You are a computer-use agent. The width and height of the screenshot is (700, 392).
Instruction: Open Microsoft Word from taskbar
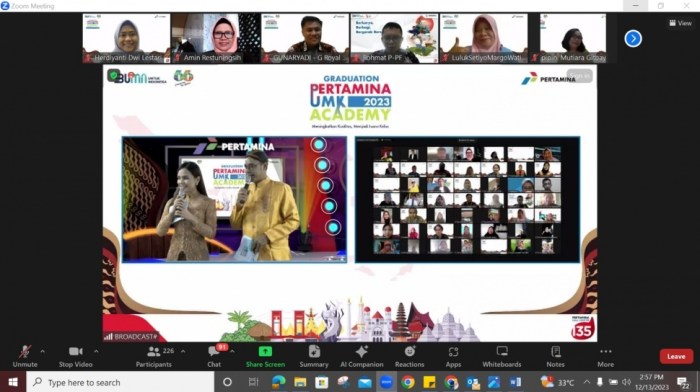click(515, 382)
